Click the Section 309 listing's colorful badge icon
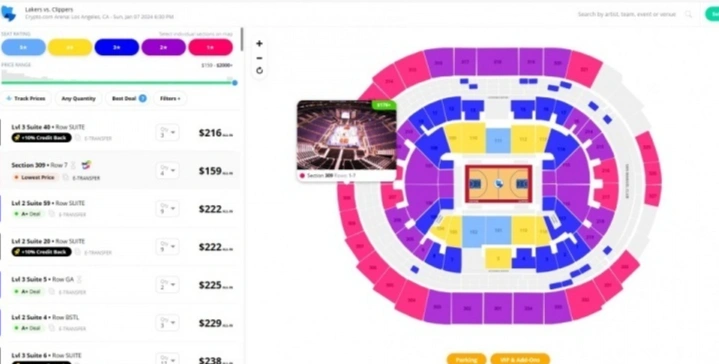The height and width of the screenshot is (364, 719). pos(87,165)
